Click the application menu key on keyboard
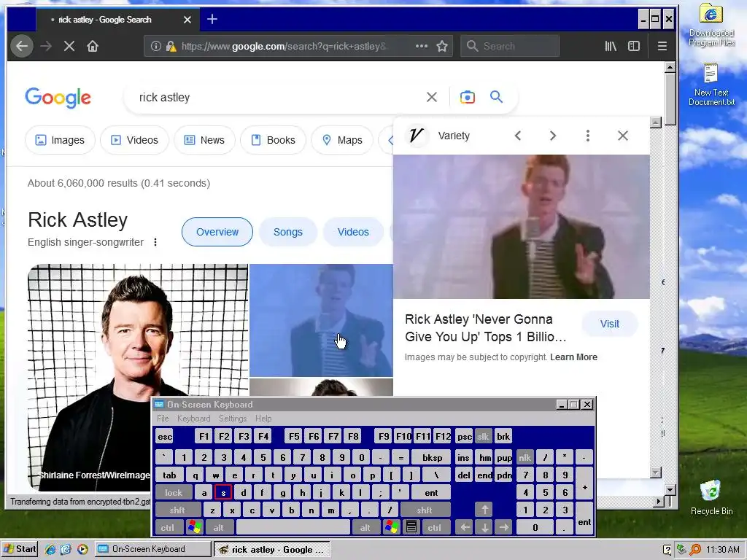Image resolution: width=747 pixels, height=560 pixels. point(411,527)
